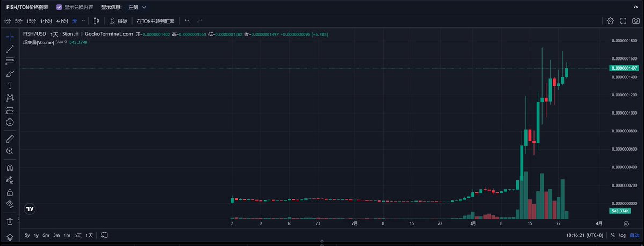This screenshot has height=246, width=644.
Task: Open the go to date picker
Action: (105, 235)
